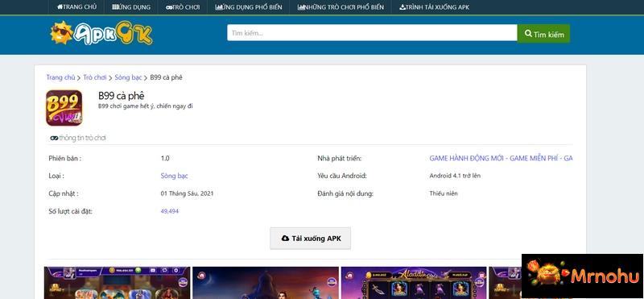This screenshot has height=299, width=644.
Task: Click the ApkGK site logo
Action: tap(101, 33)
